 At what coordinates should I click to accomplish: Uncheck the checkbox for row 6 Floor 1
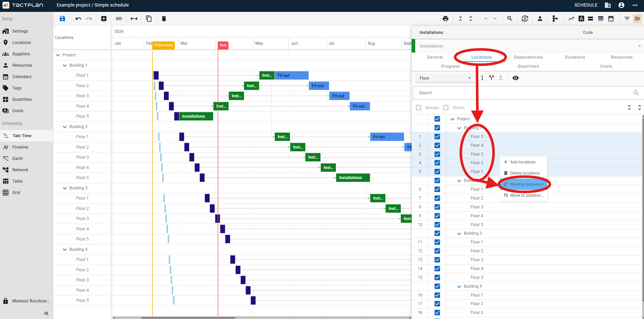pyautogui.click(x=437, y=189)
